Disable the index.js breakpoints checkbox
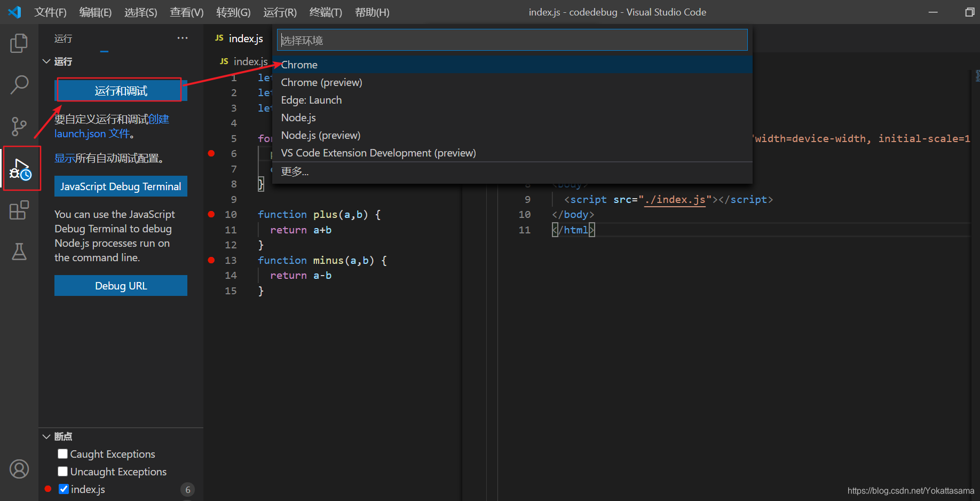 (64, 489)
